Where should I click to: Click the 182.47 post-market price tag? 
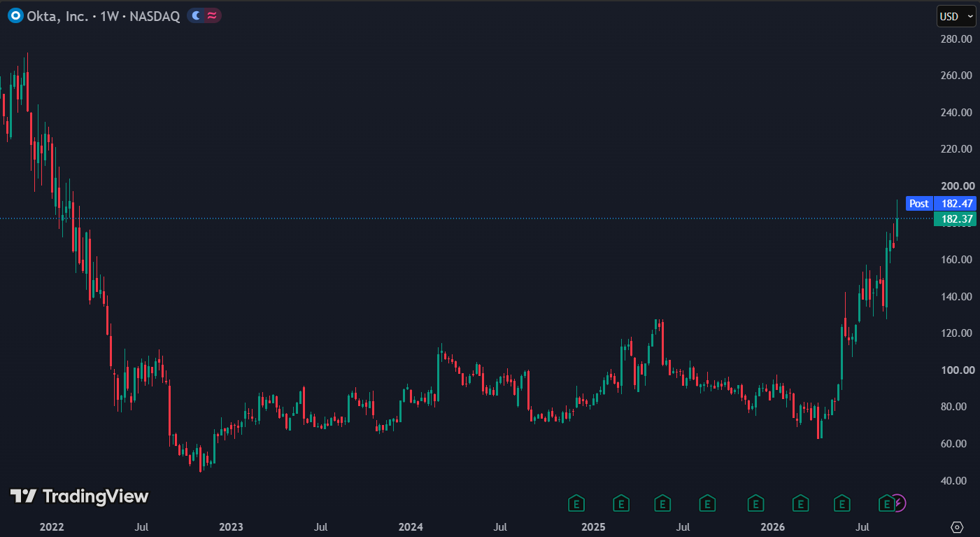[x=955, y=204]
